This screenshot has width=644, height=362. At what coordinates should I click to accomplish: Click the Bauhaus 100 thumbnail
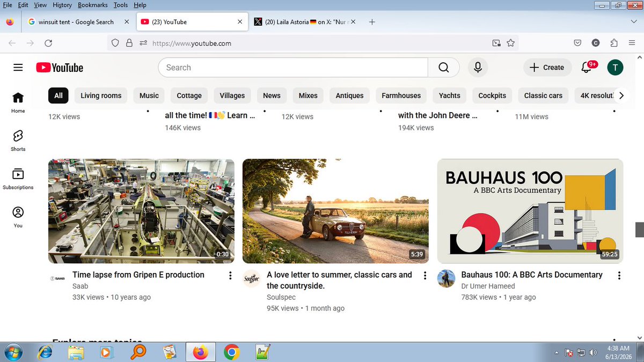tap(530, 211)
